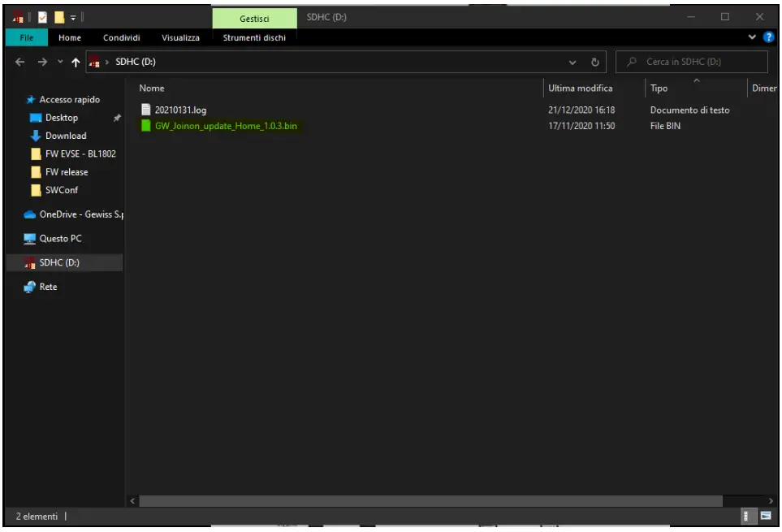Click the Gestisci contextual tab
This screenshot has height=532, width=782.
[x=254, y=19]
